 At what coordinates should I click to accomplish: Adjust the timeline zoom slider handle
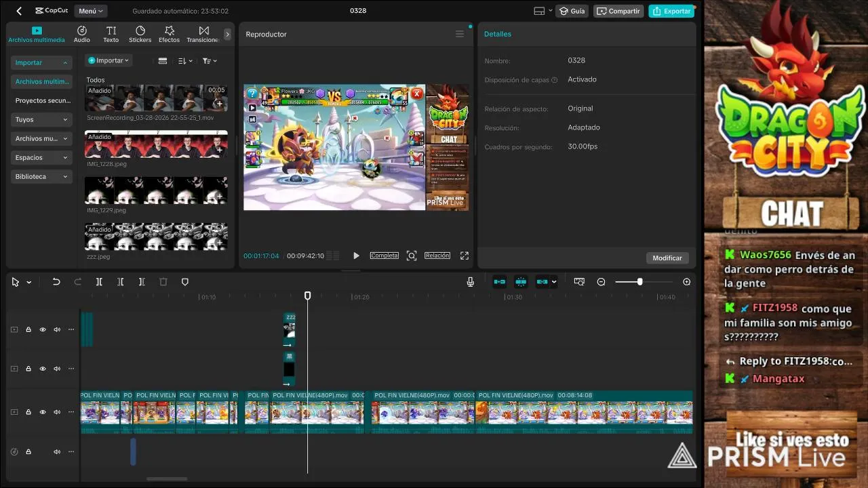click(x=639, y=282)
